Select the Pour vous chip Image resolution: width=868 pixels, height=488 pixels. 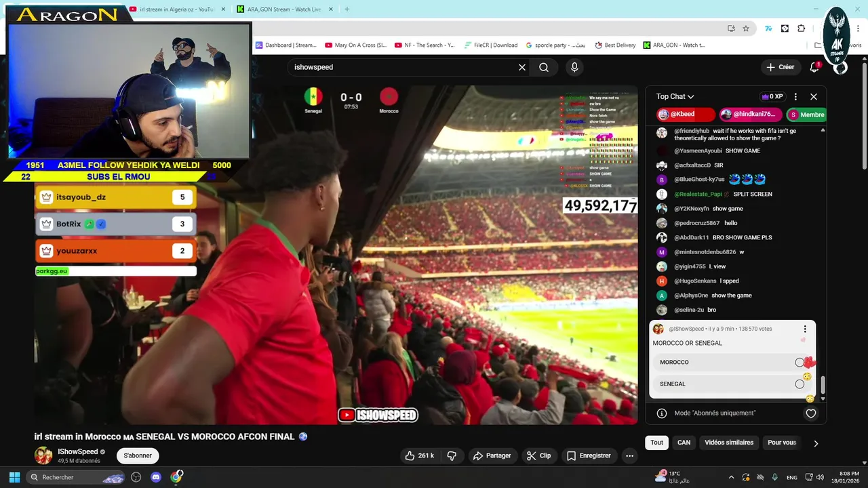point(782,443)
